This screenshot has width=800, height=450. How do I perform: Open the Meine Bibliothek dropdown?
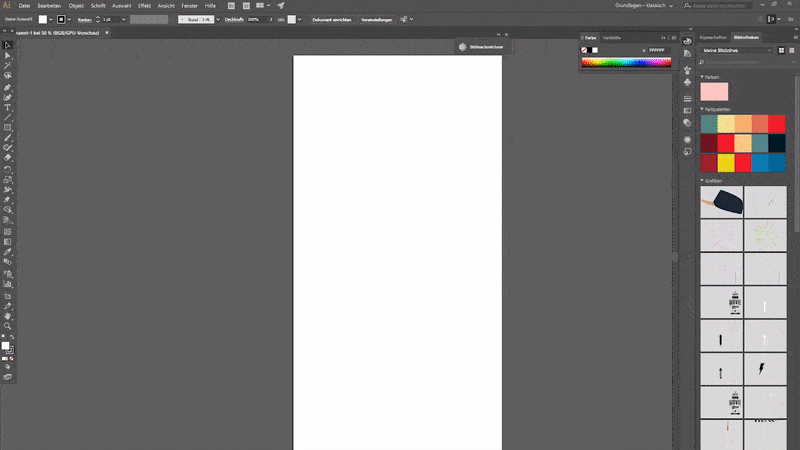click(737, 51)
